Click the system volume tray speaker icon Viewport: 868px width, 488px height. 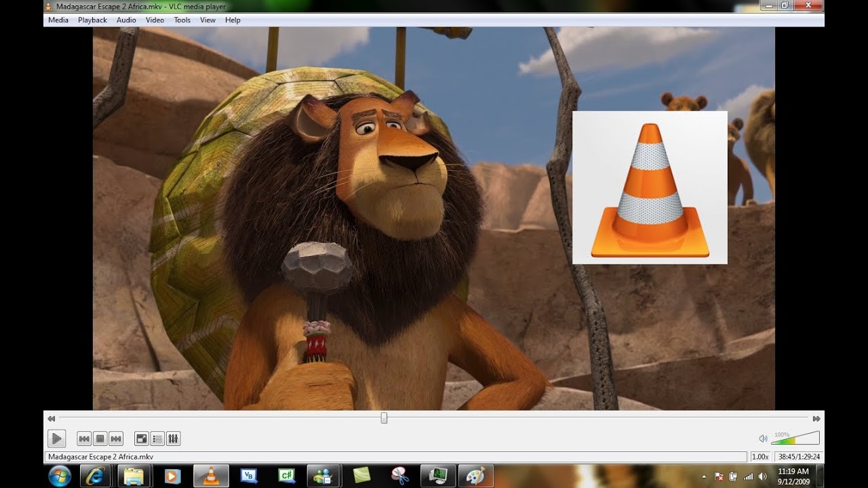[x=764, y=476]
